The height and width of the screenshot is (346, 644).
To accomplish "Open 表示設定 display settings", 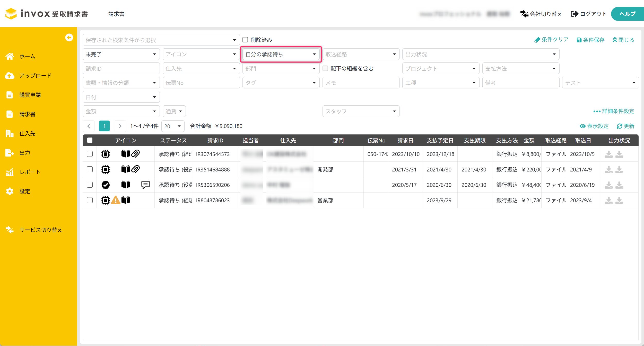I will tap(594, 126).
